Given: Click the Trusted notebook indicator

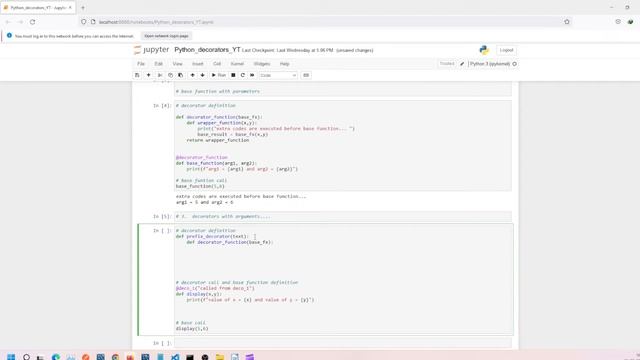Looking at the screenshot, I should pyautogui.click(x=447, y=64).
